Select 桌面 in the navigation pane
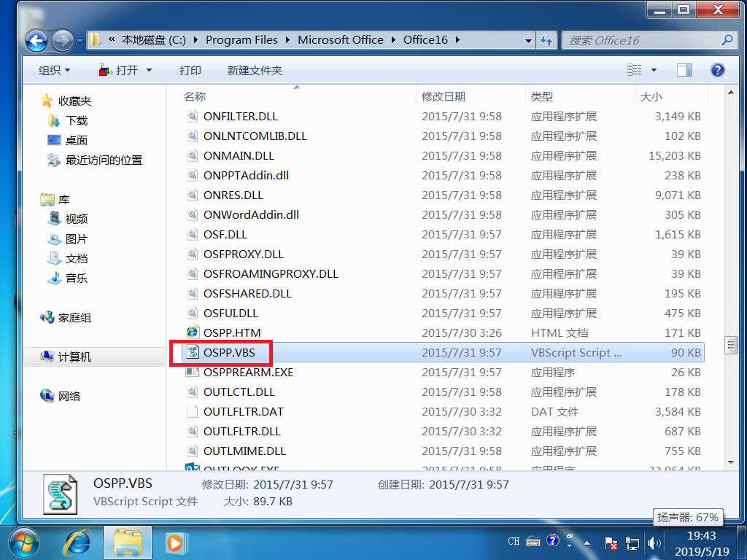The height and width of the screenshot is (560, 747). (76, 141)
